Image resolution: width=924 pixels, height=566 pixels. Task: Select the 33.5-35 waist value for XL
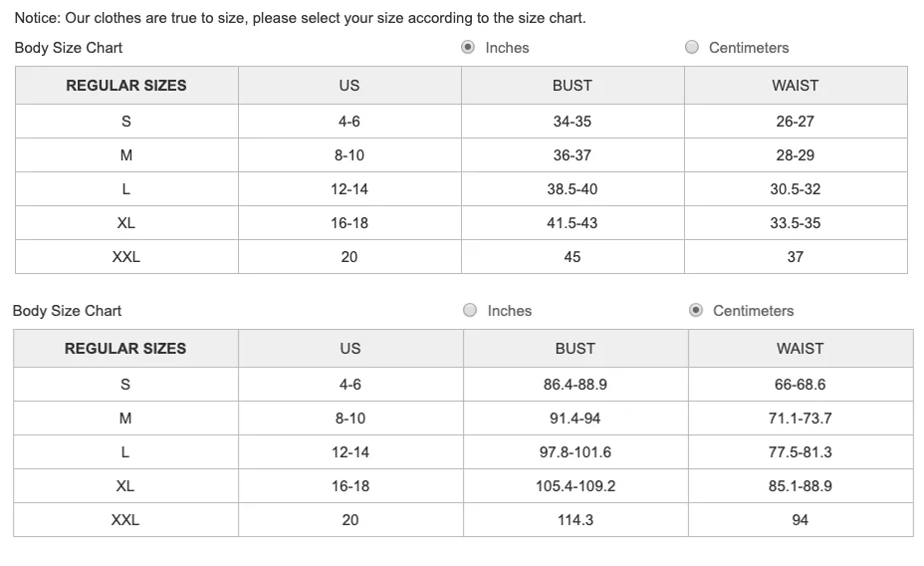796,223
